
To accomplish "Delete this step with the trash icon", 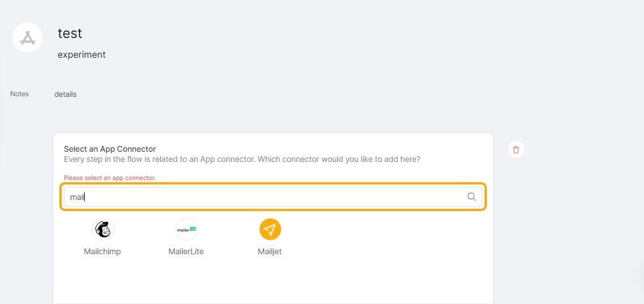I will pos(516,149).
